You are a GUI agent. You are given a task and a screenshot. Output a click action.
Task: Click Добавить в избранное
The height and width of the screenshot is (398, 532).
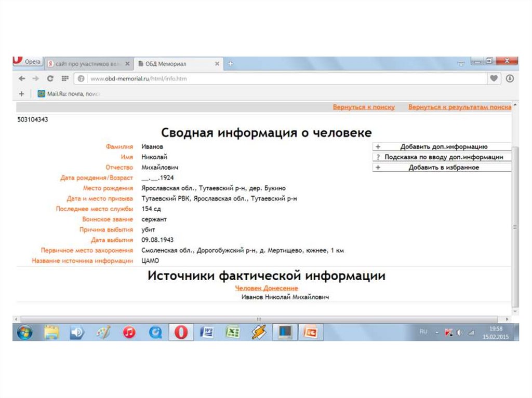[442, 168]
